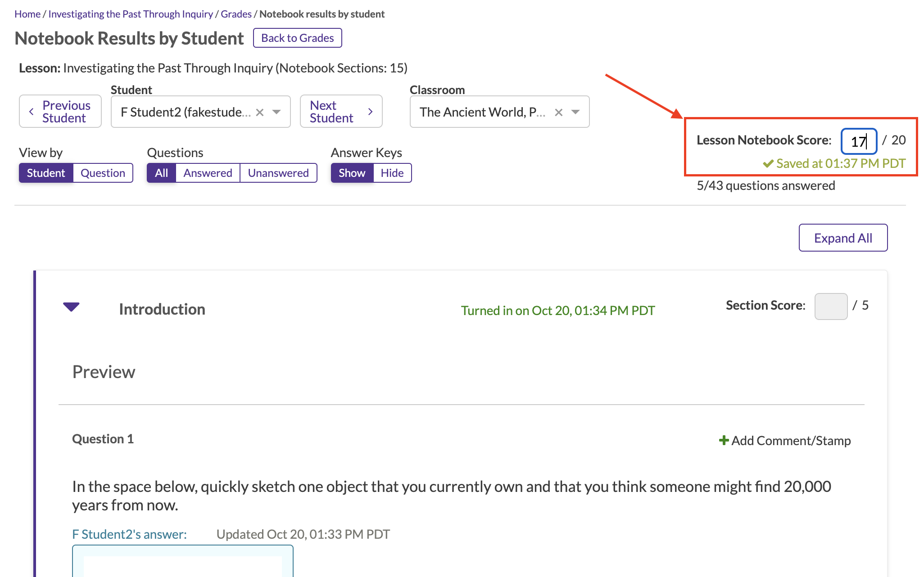Click the Lesson Notebook Score input field

[858, 141]
